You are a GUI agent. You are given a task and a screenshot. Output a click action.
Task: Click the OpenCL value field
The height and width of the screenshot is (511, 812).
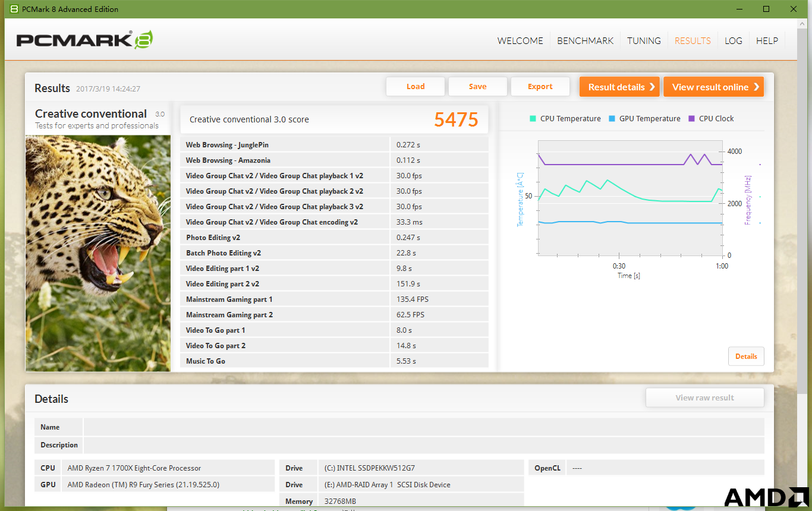[x=665, y=468]
